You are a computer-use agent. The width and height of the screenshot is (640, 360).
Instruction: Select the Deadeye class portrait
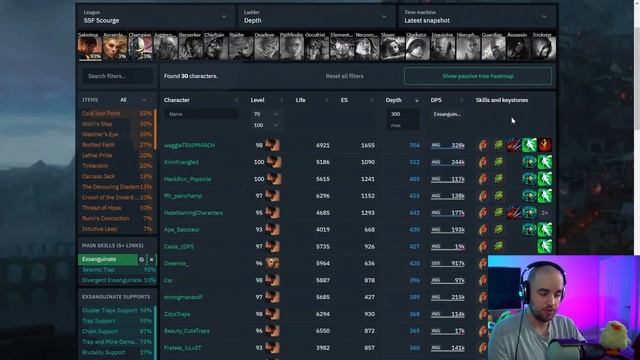267,47
